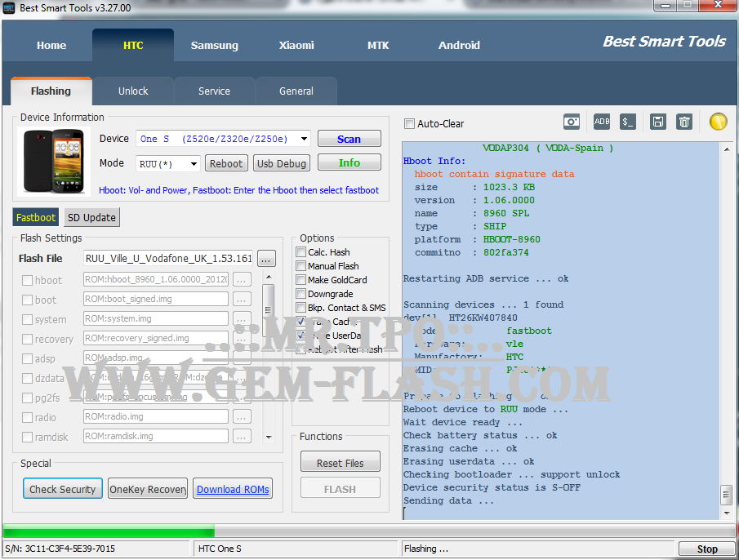The image size is (739, 560).
Task: Select the Flashing sub-tab
Action: (51, 91)
